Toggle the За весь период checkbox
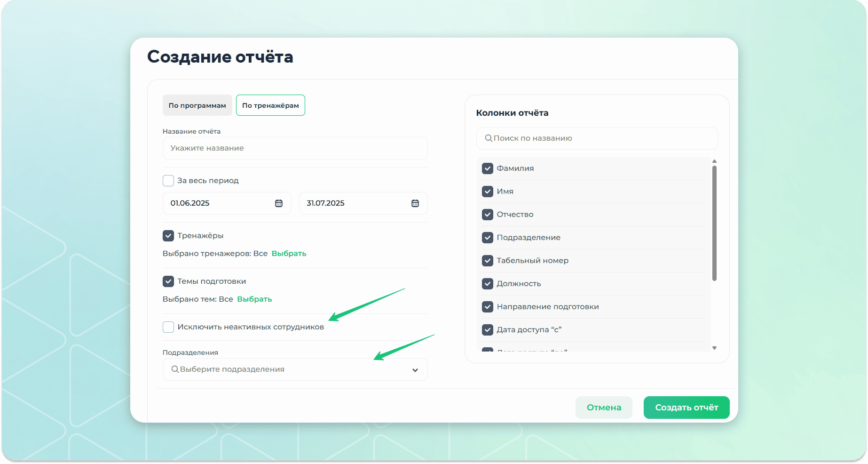The width and height of the screenshot is (868, 464). click(168, 181)
